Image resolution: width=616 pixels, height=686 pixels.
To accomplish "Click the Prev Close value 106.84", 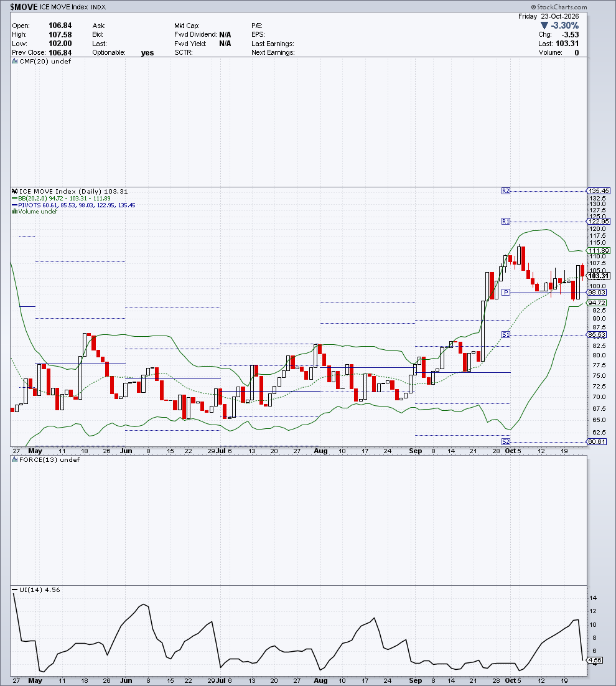I will tap(60, 52).
